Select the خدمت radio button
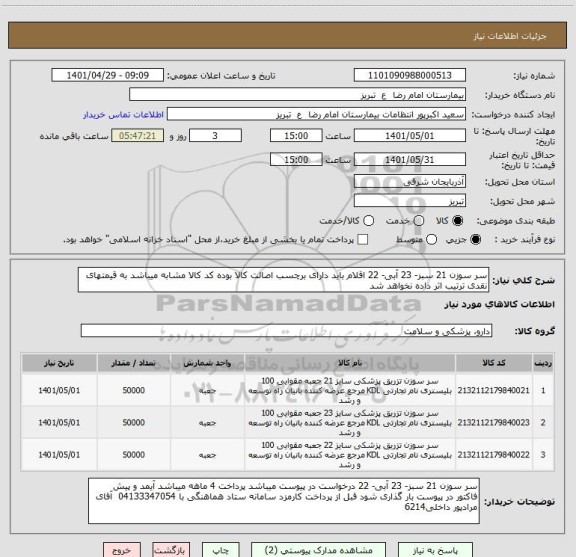This screenshot has height=557, width=576. click(x=419, y=221)
